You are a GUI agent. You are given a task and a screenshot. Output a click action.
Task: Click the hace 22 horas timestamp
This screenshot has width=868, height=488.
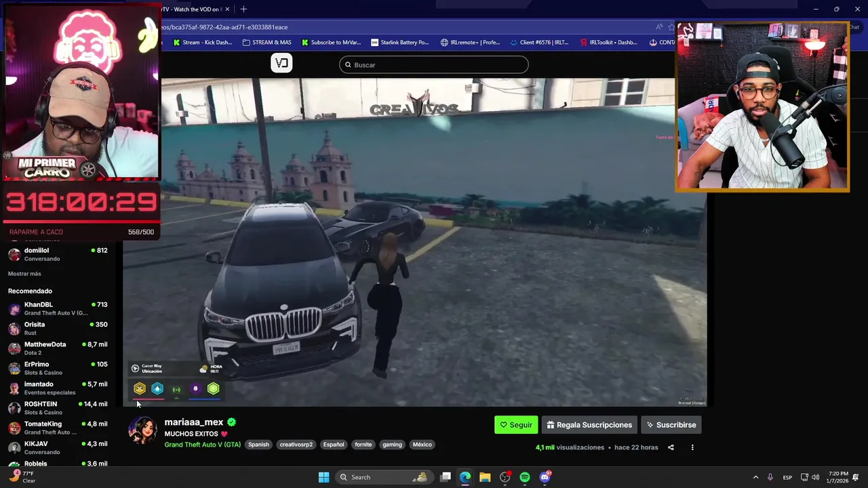pyautogui.click(x=636, y=447)
